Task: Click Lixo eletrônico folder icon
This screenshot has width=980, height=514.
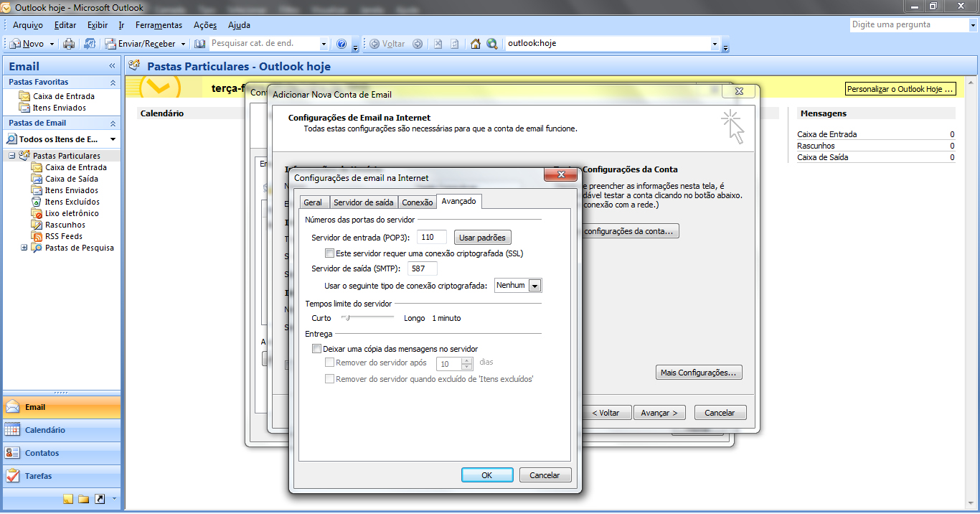Action: coord(37,213)
